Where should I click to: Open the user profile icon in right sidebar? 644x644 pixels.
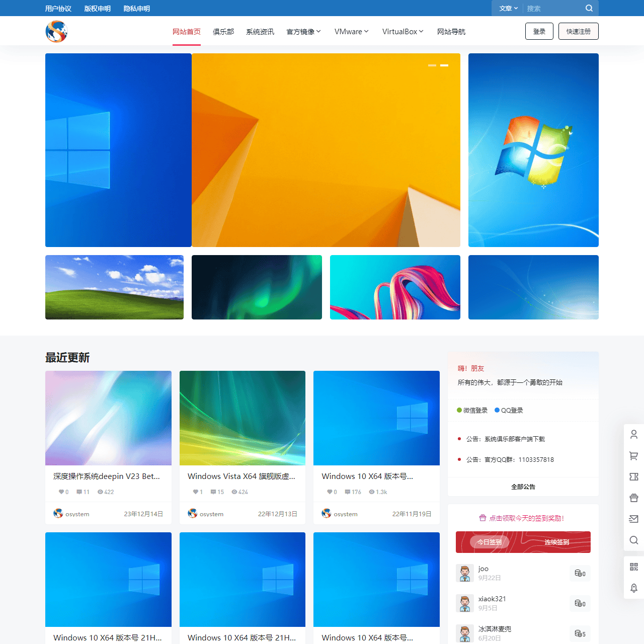(x=634, y=434)
